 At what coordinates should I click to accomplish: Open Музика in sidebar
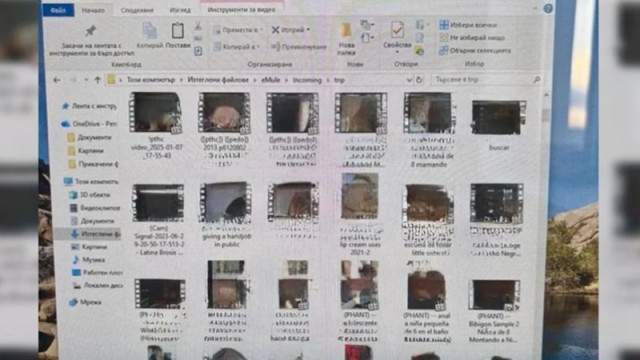(89, 260)
